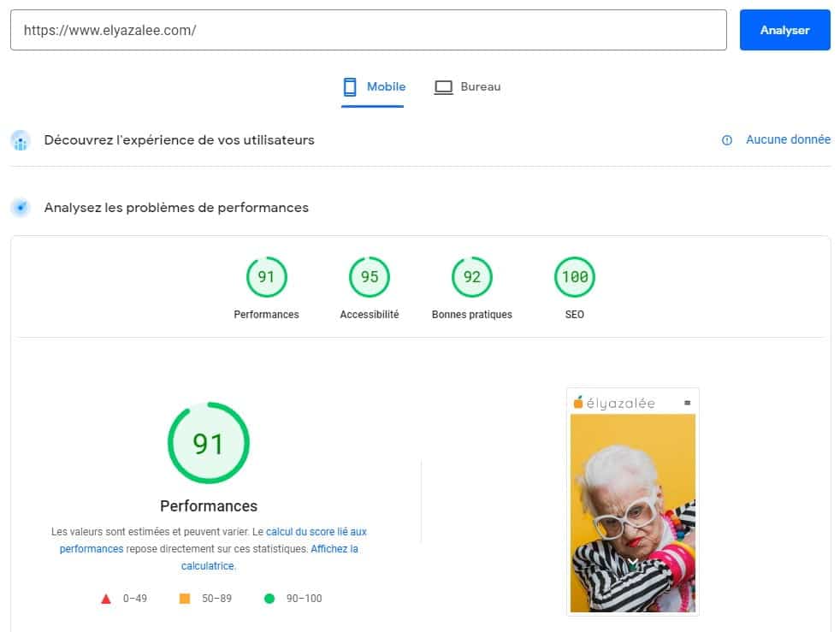Click the green circle 90–100 legend icon

click(269, 599)
